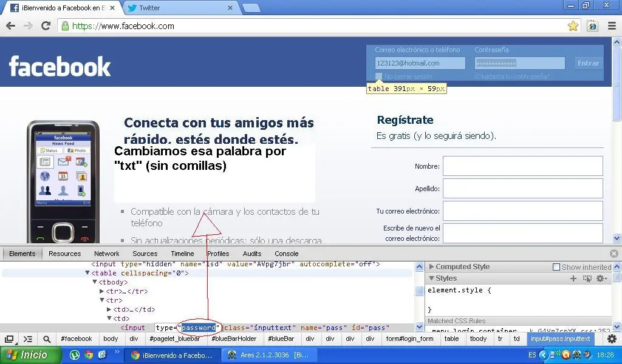Click the DevTools dock/undock icon
The width and height of the screenshot is (622, 364).
(x=9, y=339)
